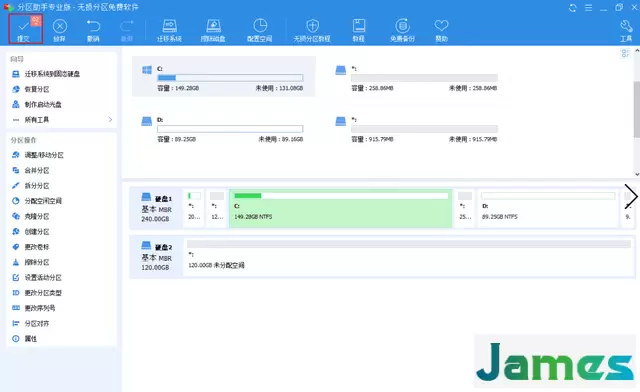This screenshot has height=392, width=640.
Task: Click the D: usage bar in the upper card
Action: (230, 129)
